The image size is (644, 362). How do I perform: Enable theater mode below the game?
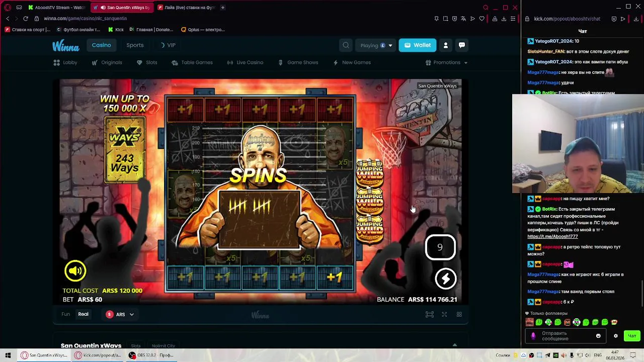pyautogui.click(x=429, y=314)
